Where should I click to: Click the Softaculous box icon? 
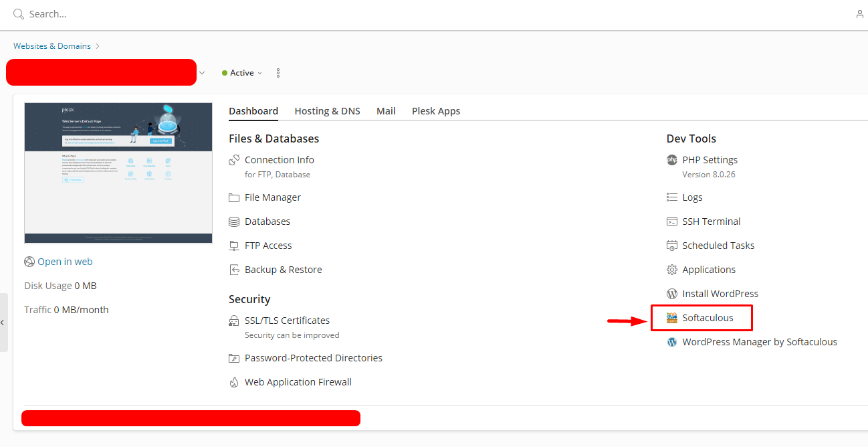pyautogui.click(x=672, y=318)
